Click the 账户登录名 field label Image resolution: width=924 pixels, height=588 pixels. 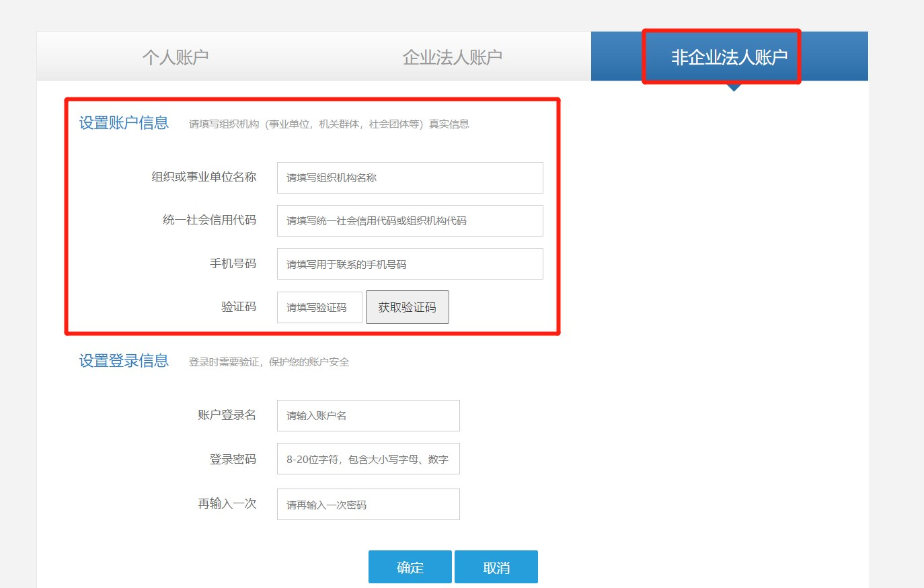pos(227,415)
